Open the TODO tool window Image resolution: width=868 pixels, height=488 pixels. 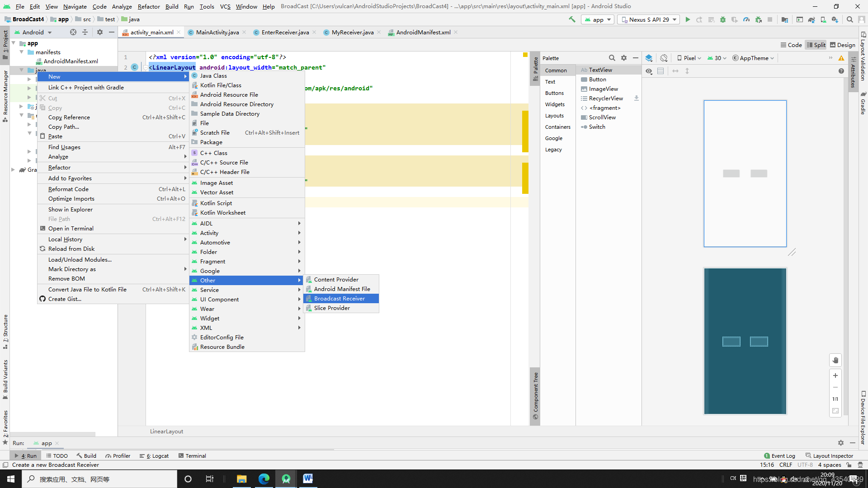(57, 455)
